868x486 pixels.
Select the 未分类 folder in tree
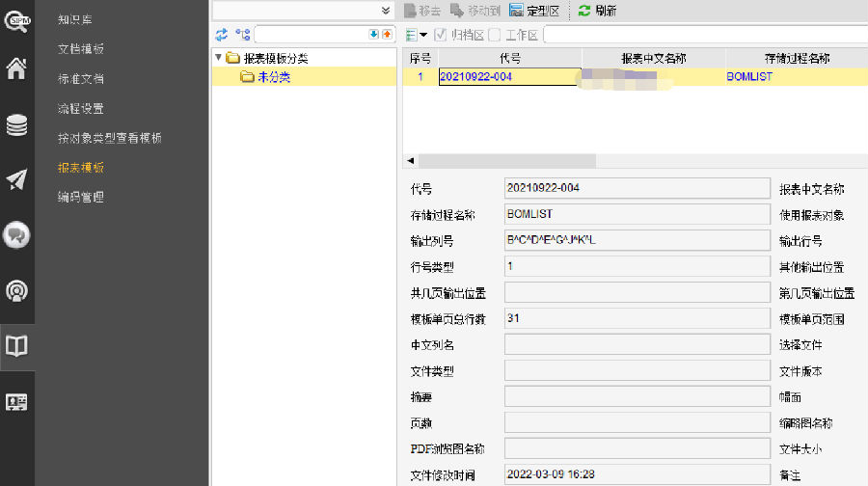266,77
